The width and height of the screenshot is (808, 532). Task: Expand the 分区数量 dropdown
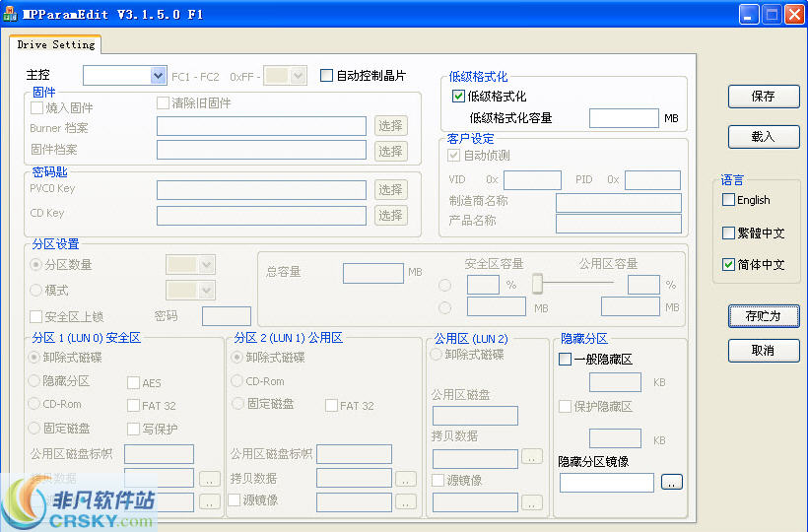tap(206, 265)
